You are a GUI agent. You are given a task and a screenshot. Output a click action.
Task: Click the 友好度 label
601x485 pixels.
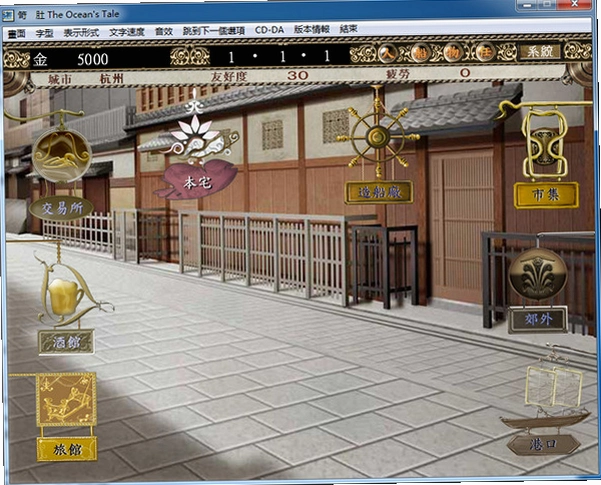tap(229, 76)
